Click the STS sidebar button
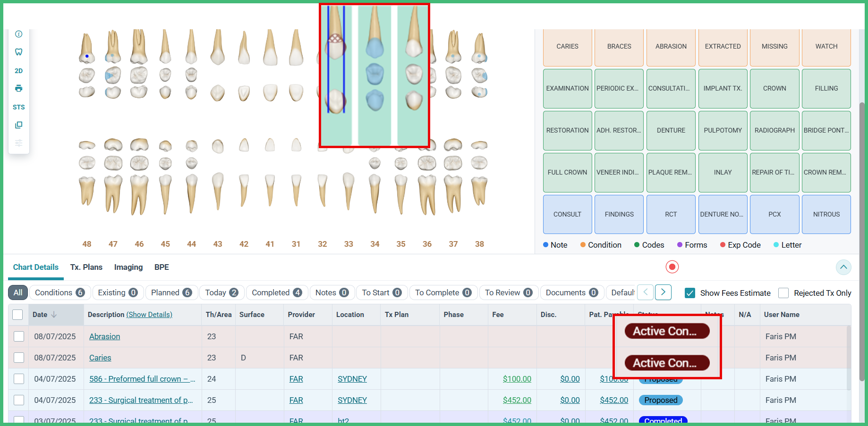Screen dimensions: 868x426 (19, 107)
